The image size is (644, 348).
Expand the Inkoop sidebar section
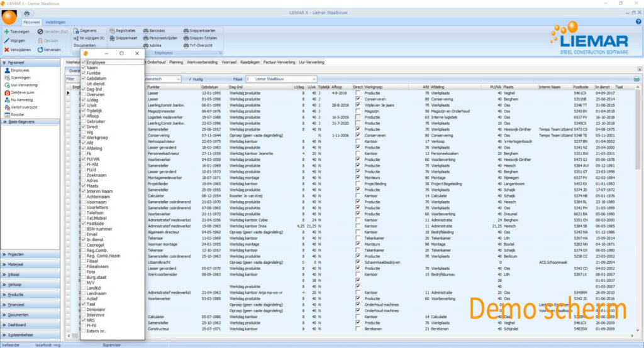point(30,275)
